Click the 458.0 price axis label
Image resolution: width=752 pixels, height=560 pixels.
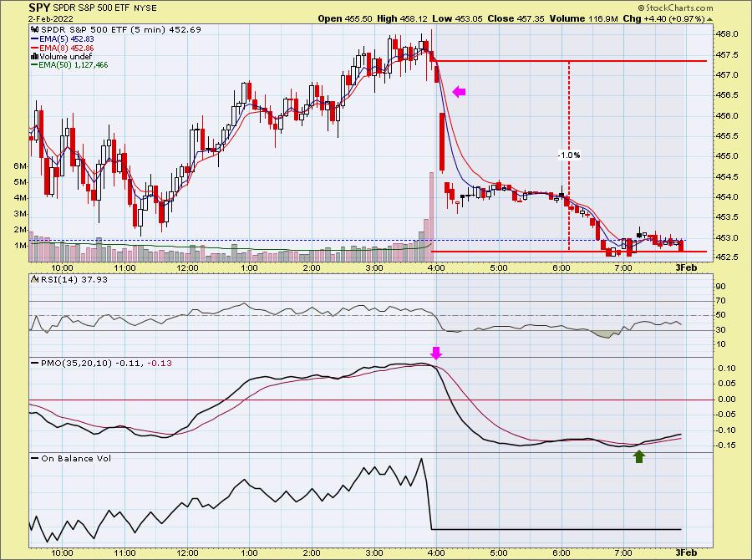point(727,34)
